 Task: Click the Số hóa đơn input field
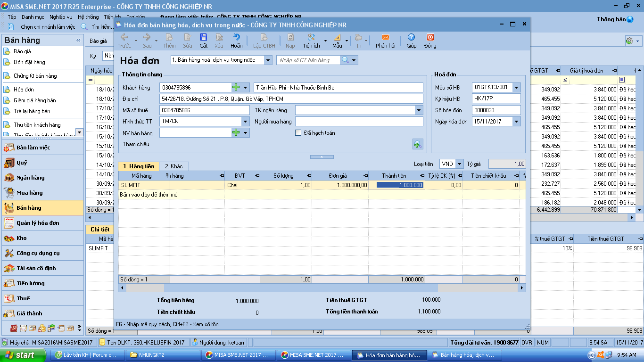pyautogui.click(x=496, y=110)
